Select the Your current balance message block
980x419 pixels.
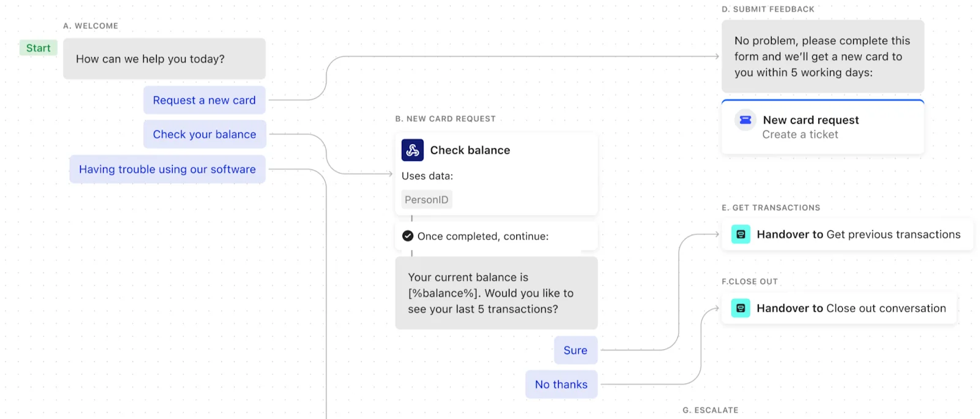[x=496, y=293]
